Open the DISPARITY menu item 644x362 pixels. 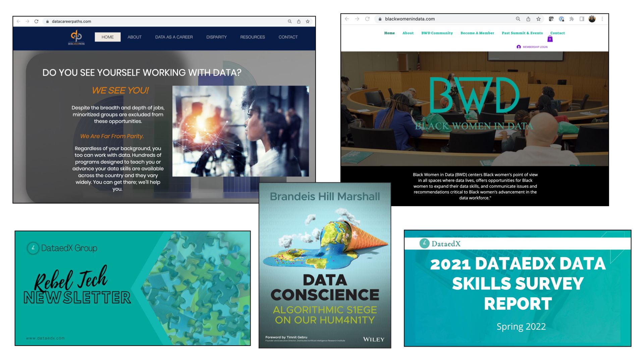point(216,37)
